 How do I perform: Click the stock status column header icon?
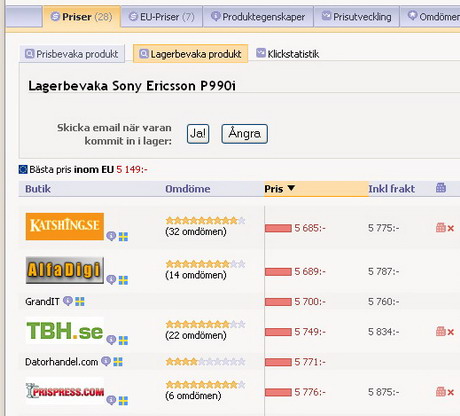click(x=441, y=188)
